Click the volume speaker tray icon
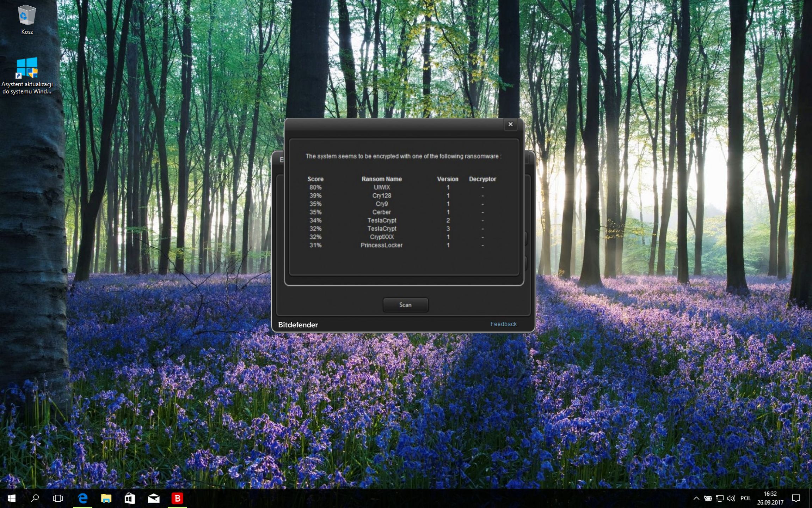The width and height of the screenshot is (812, 508). (x=731, y=498)
